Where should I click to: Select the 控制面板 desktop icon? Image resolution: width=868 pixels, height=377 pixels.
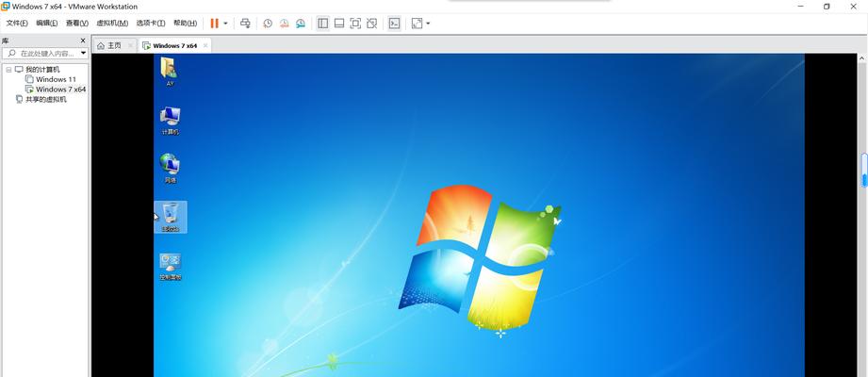pyautogui.click(x=171, y=267)
